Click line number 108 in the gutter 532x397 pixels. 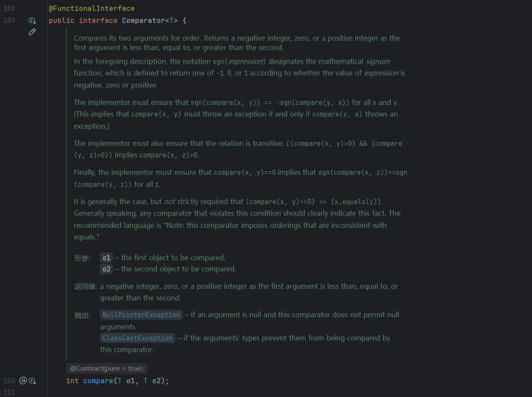9,8
